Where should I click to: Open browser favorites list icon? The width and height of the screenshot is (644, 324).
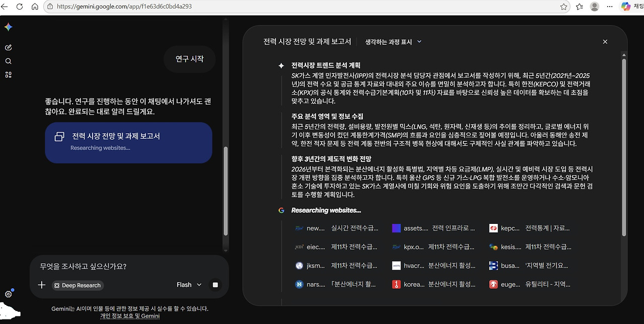tap(580, 7)
